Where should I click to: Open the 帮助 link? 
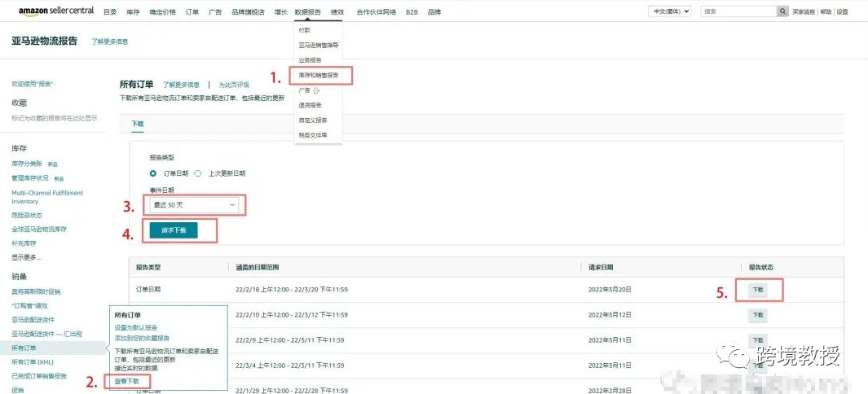(x=826, y=11)
